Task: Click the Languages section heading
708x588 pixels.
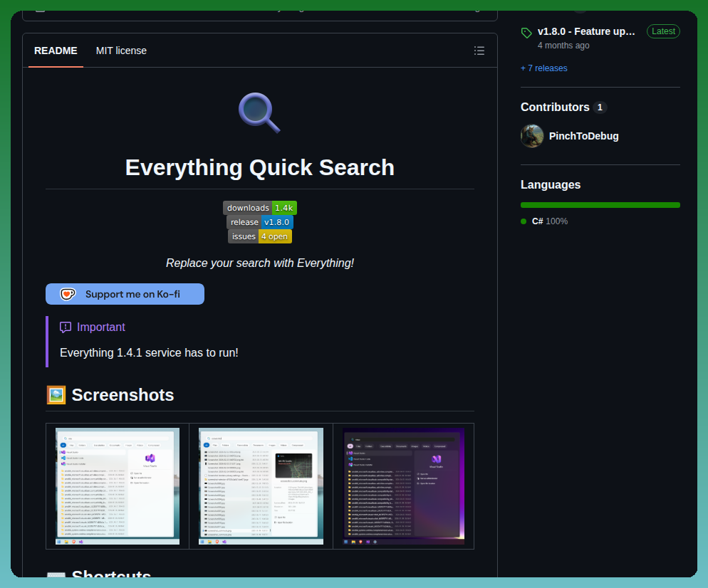Action: pos(551,184)
